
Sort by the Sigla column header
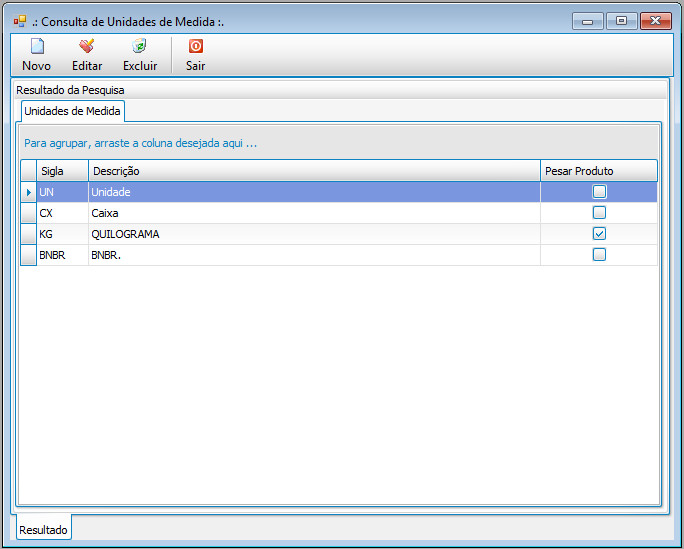62,171
